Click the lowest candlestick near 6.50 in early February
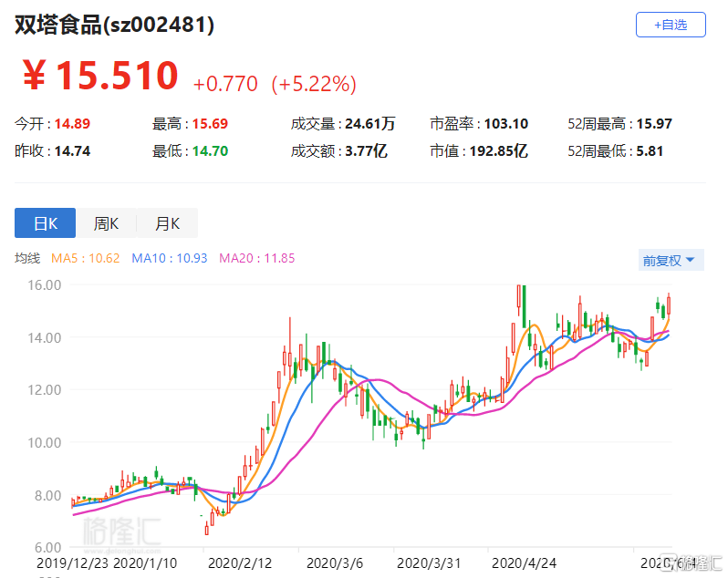Image resolution: width=728 pixels, height=578 pixels. click(x=206, y=529)
